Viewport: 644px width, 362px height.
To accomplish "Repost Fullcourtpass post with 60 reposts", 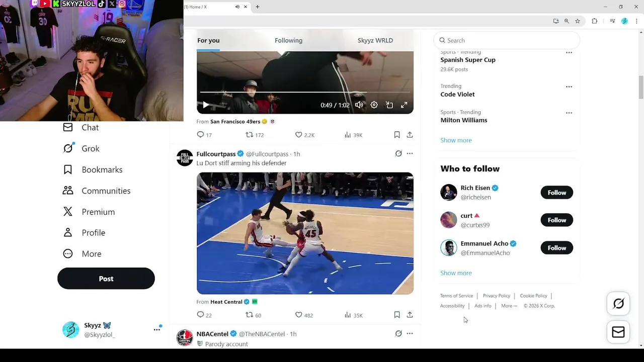I will click(x=253, y=315).
